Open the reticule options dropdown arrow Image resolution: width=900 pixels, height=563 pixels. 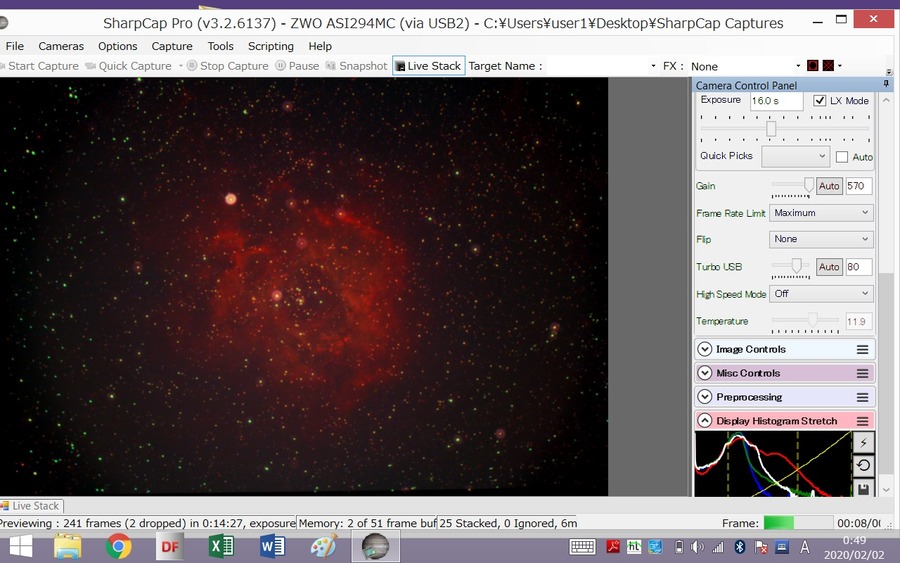coord(840,66)
